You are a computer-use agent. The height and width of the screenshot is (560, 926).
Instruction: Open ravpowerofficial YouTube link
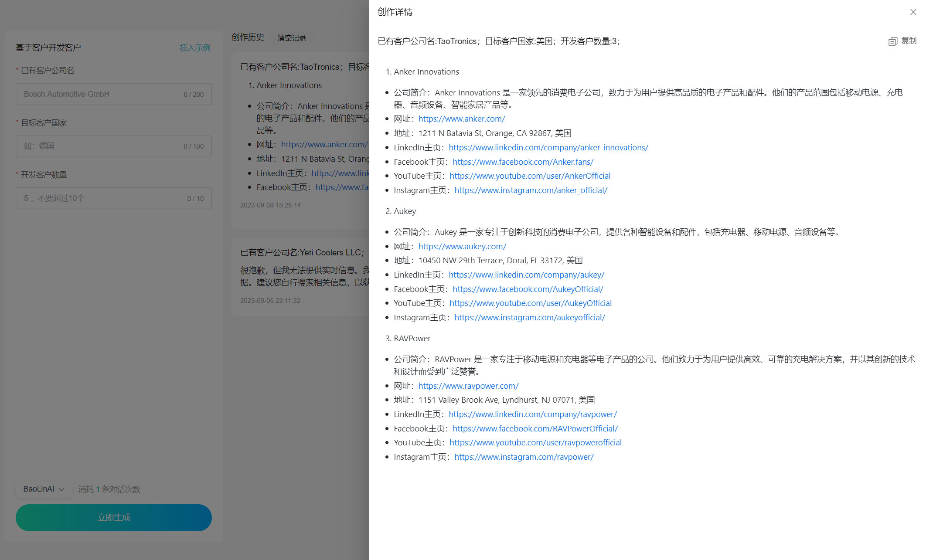[x=536, y=443]
